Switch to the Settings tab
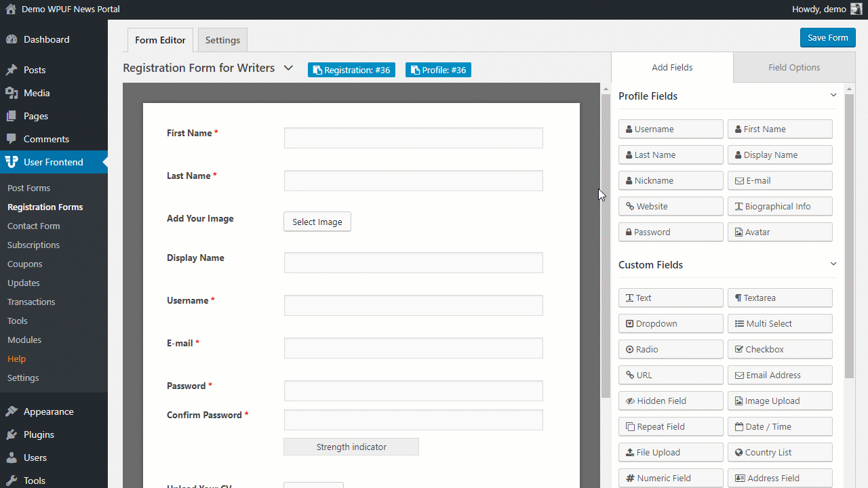The height and width of the screenshot is (488, 868). click(x=222, y=40)
